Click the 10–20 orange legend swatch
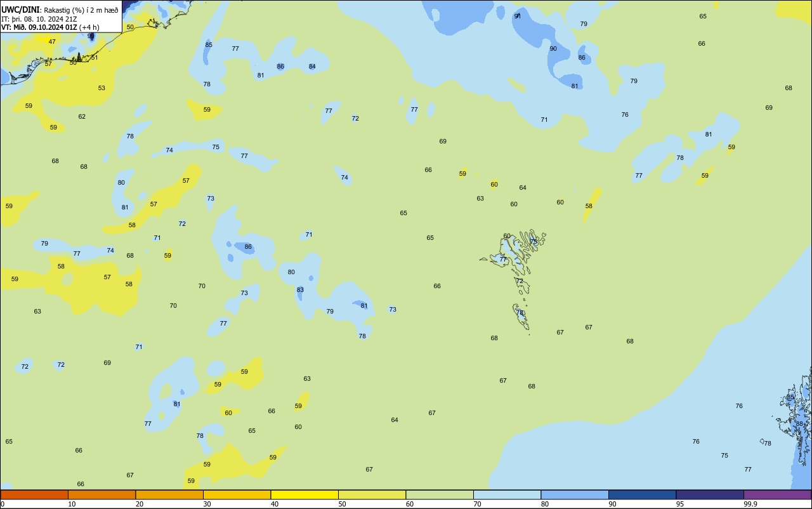Image resolution: width=812 pixels, height=509 pixels. click(x=101, y=494)
